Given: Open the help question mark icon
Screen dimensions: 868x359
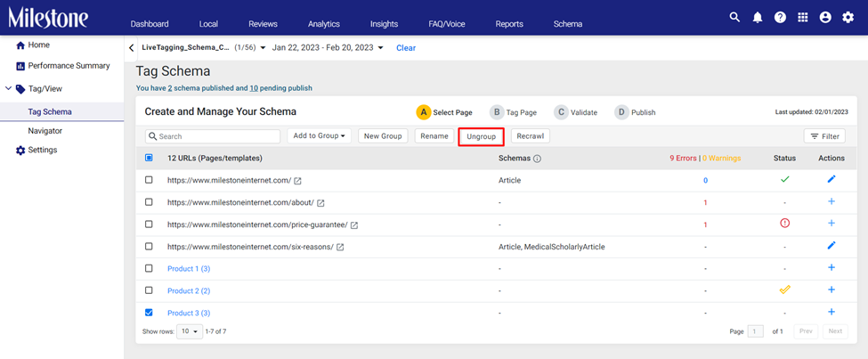Looking at the screenshot, I should click(x=780, y=17).
